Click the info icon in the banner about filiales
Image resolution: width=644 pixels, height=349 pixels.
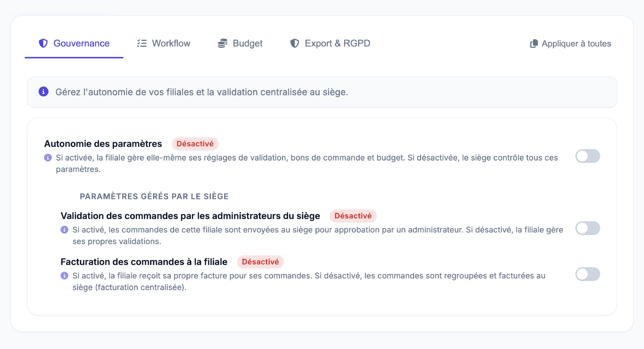point(43,92)
